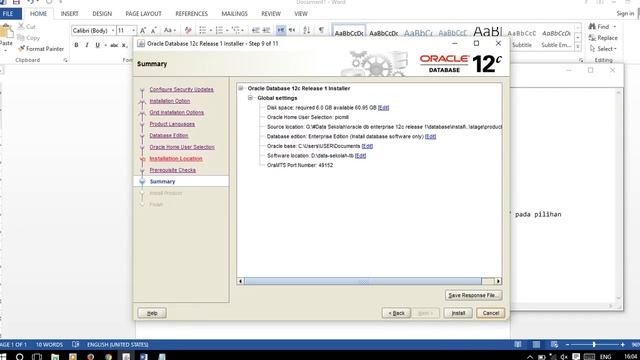Apply underline with the U icon
Screen dimensions: 640x360
coord(97,45)
